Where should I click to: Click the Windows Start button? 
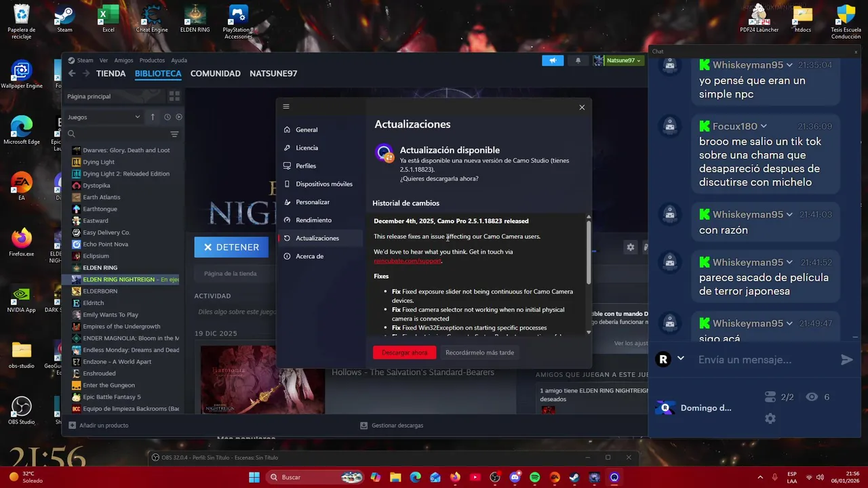pos(254,477)
